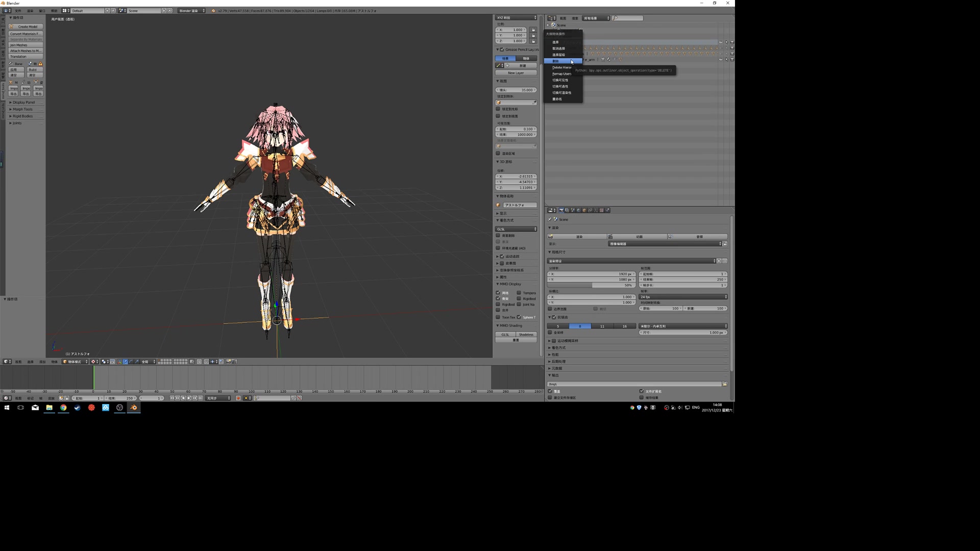980x551 pixels.
Task: Adjust the lens focal length 35.000 field
Action: [x=516, y=90]
